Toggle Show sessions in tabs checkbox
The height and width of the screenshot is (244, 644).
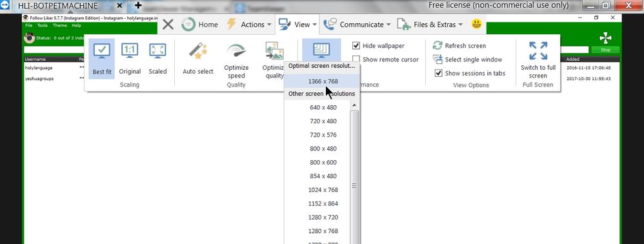click(438, 73)
